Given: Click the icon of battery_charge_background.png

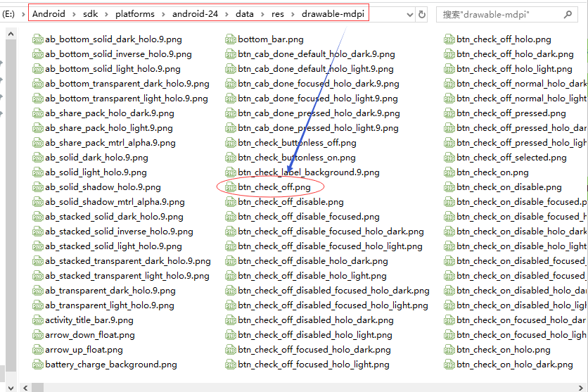Looking at the screenshot, I should 38,365.
